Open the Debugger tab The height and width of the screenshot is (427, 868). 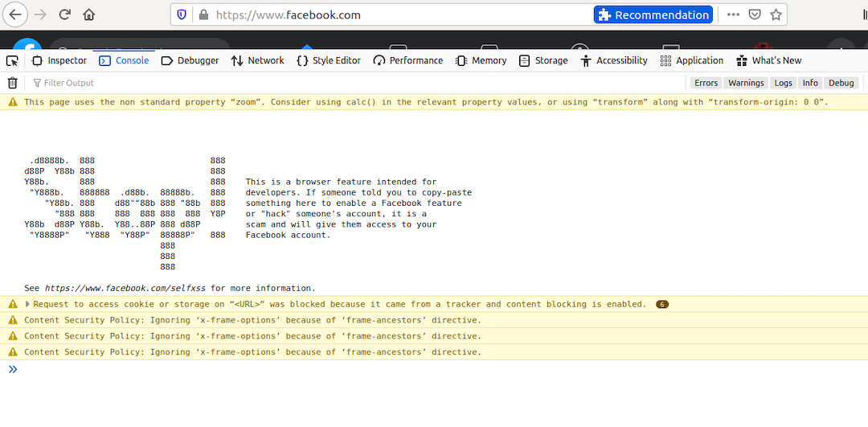click(190, 61)
